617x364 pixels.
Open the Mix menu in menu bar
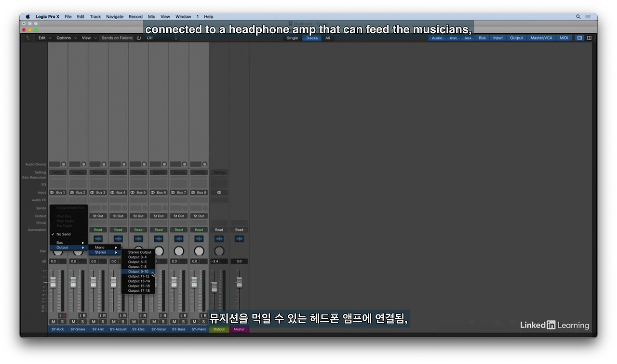click(x=151, y=16)
